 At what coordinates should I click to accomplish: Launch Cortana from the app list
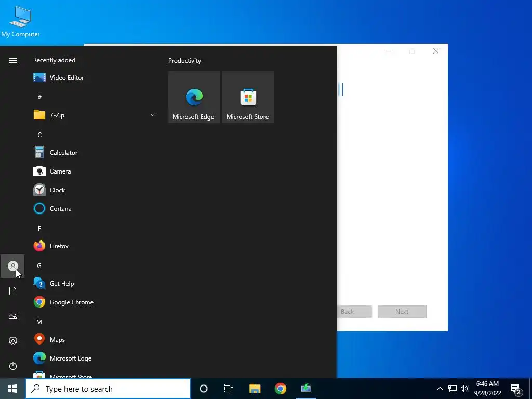tap(95, 209)
